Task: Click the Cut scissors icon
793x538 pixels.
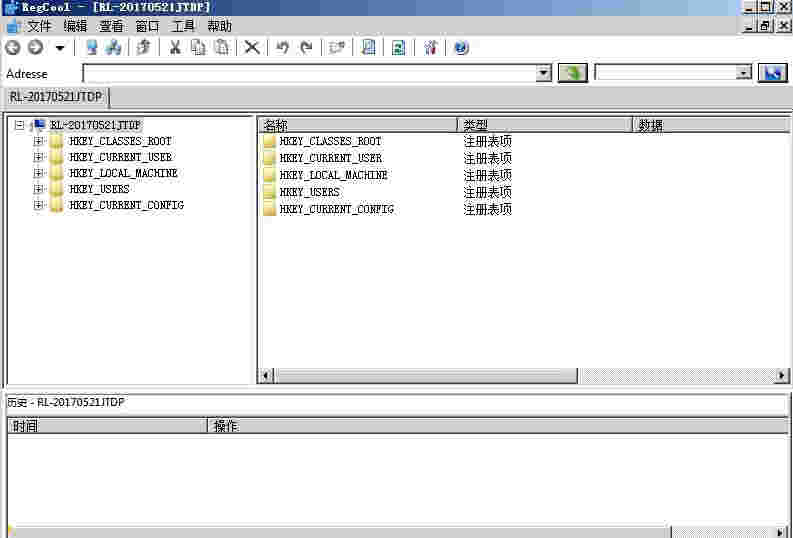Action: click(x=175, y=48)
